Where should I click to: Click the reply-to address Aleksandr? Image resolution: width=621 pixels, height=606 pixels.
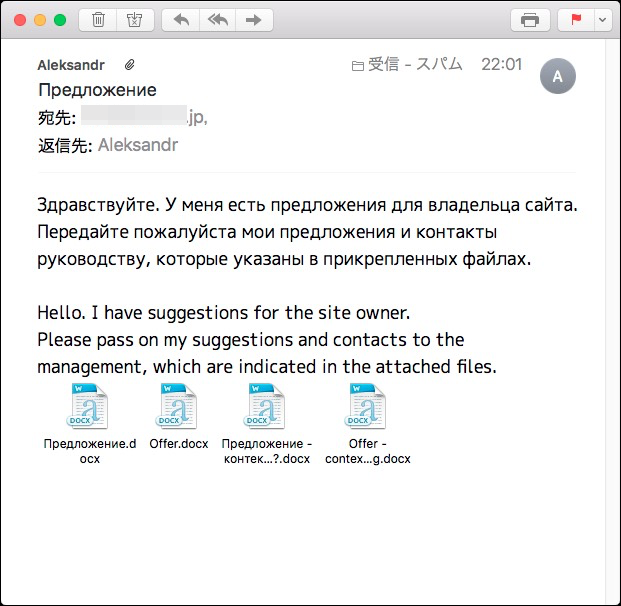138,145
